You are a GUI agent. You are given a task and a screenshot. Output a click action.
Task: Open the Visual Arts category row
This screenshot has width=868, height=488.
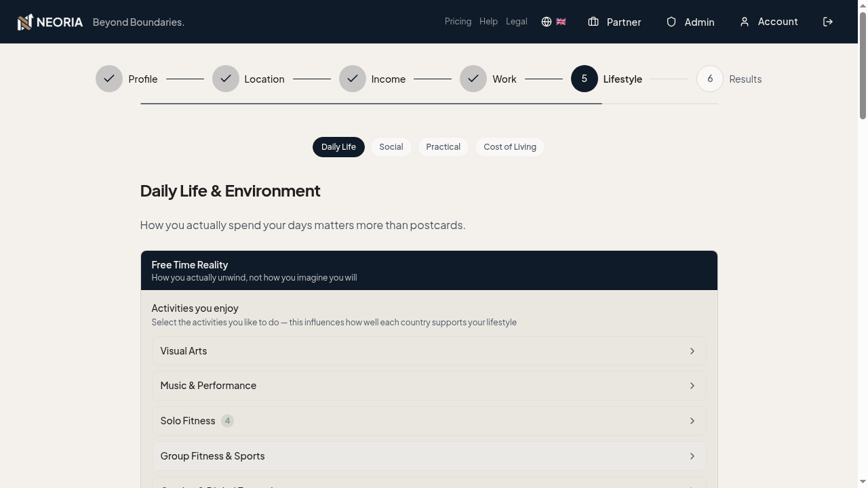pos(429,351)
